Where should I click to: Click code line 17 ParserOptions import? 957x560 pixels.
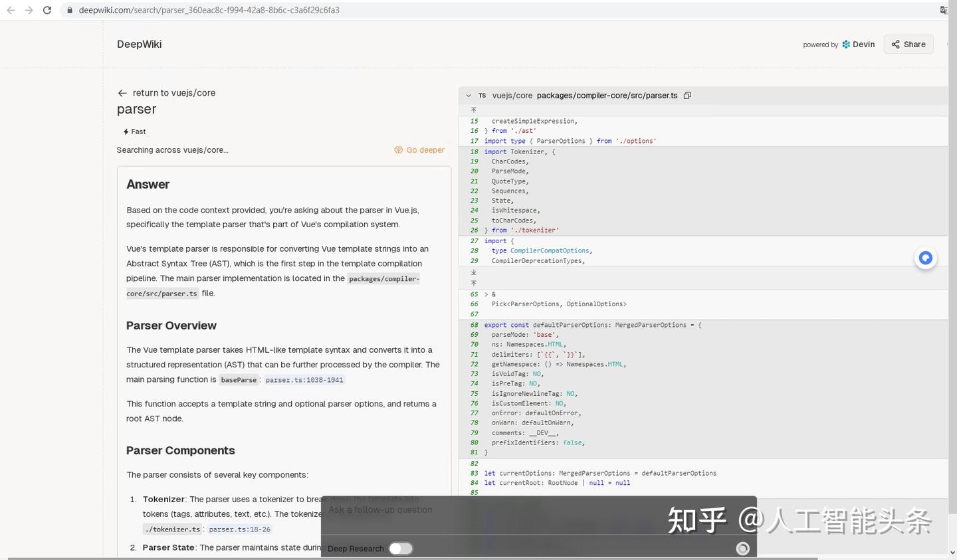pos(570,141)
